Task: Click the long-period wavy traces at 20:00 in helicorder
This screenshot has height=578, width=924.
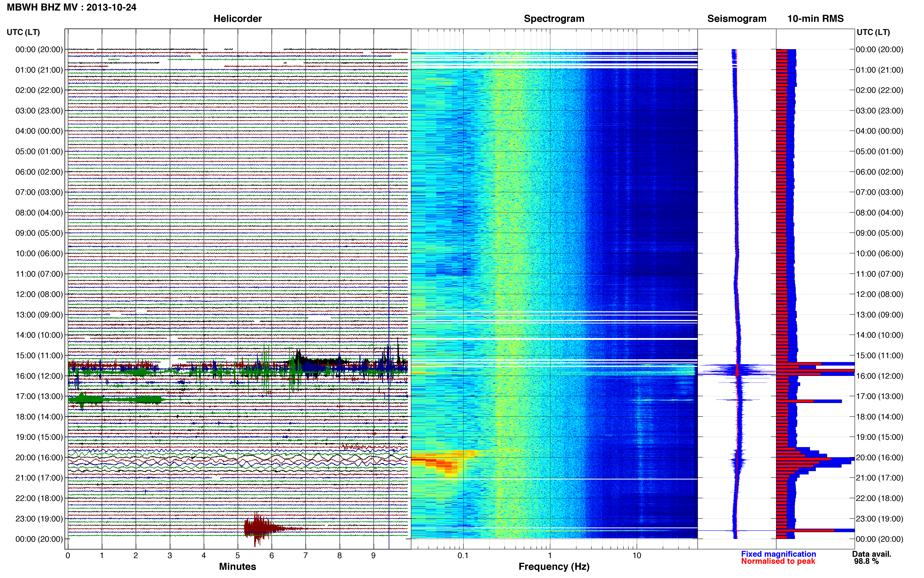Action: 238,461
